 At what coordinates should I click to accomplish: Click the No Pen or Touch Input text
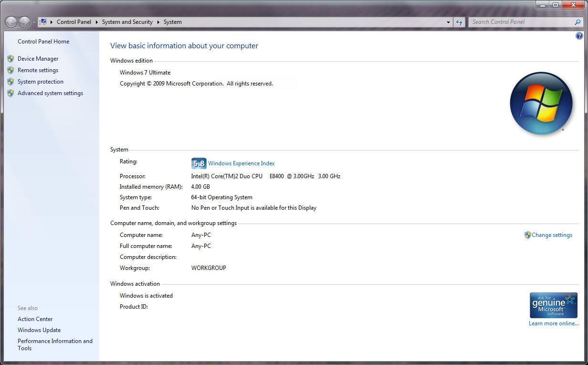(254, 208)
